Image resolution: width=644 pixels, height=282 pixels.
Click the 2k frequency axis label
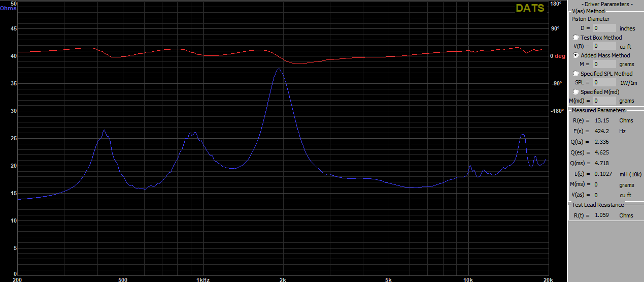[x=283, y=279]
